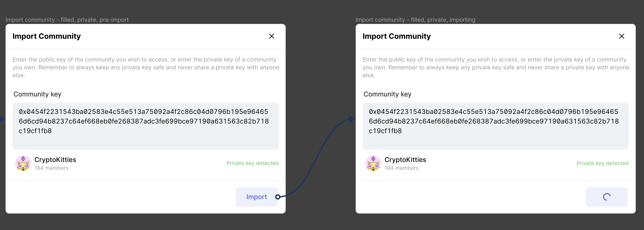Click the CryptoKitties avatar in the right dialog
This screenshot has height=230, width=644.
point(373,163)
